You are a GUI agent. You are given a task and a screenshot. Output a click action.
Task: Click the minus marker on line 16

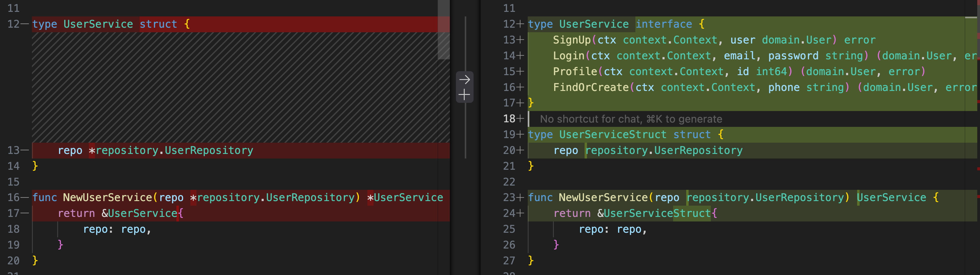pyautogui.click(x=25, y=197)
